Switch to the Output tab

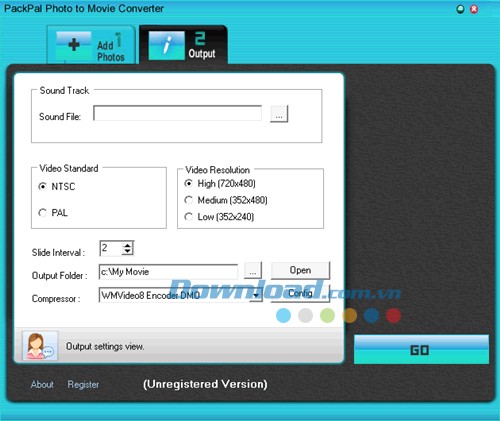click(183, 45)
